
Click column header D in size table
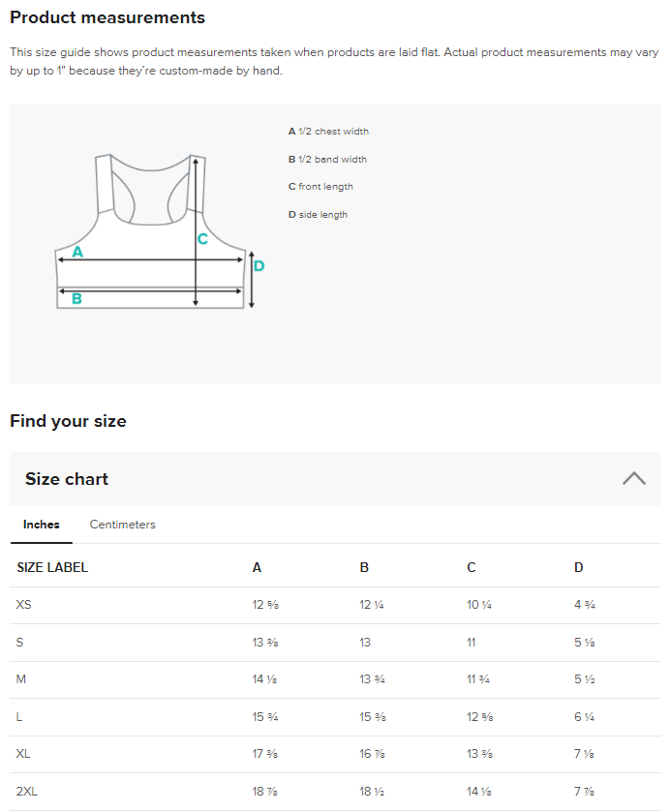pos(579,567)
